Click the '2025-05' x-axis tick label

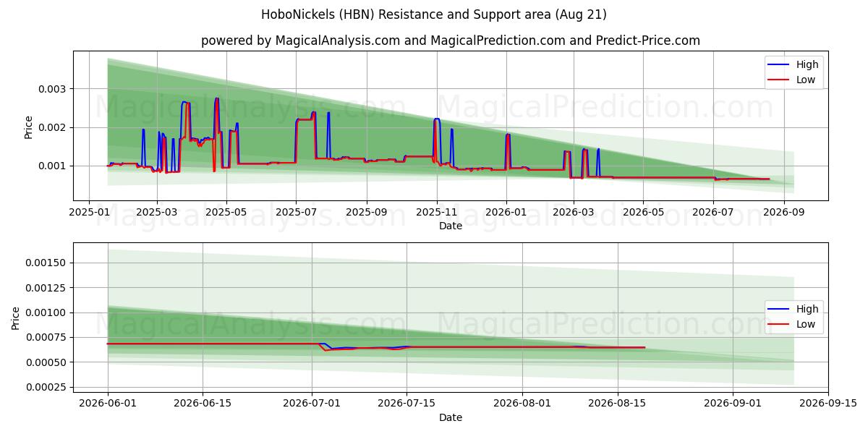[x=226, y=213]
